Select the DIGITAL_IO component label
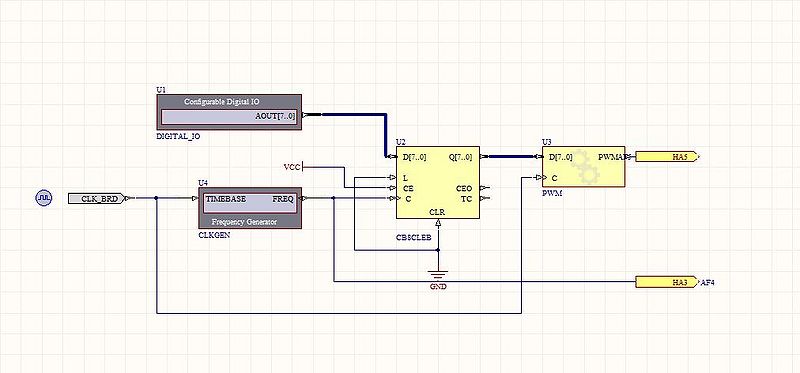Image resolution: width=800 pixels, height=373 pixels. (x=178, y=137)
